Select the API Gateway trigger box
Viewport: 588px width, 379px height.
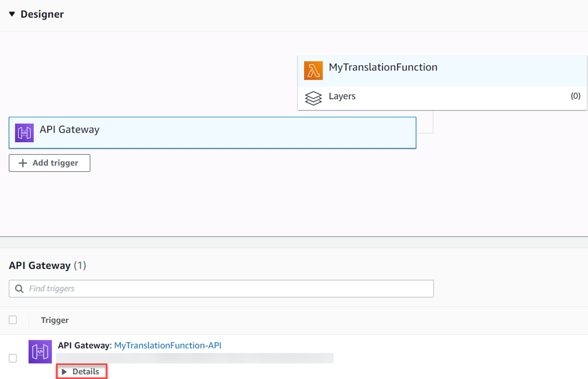click(213, 133)
